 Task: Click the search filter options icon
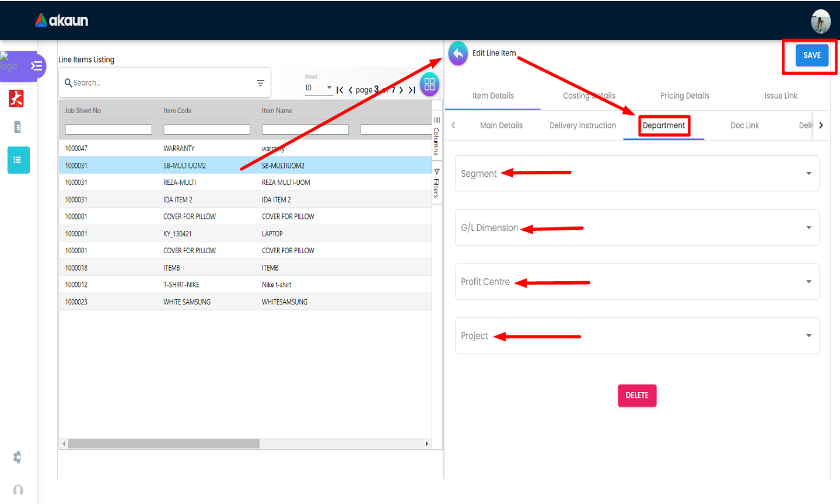(260, 83)
